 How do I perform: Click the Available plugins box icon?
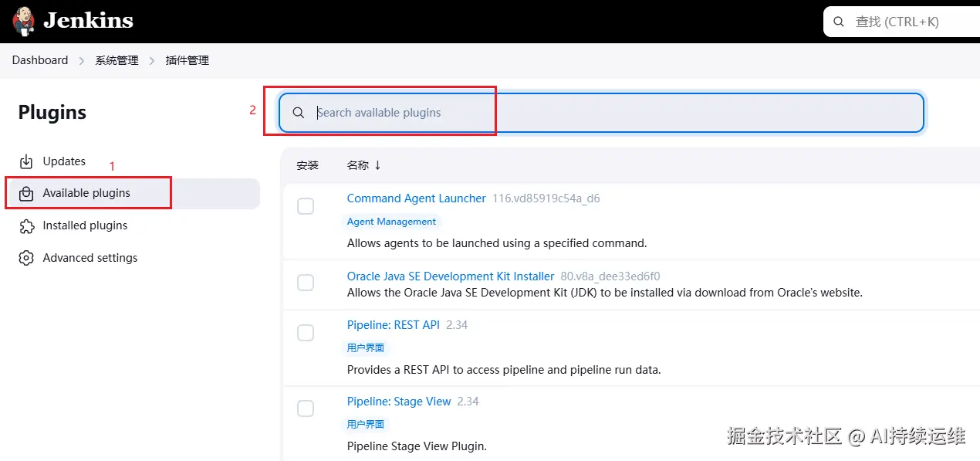[x=25, y=193]
